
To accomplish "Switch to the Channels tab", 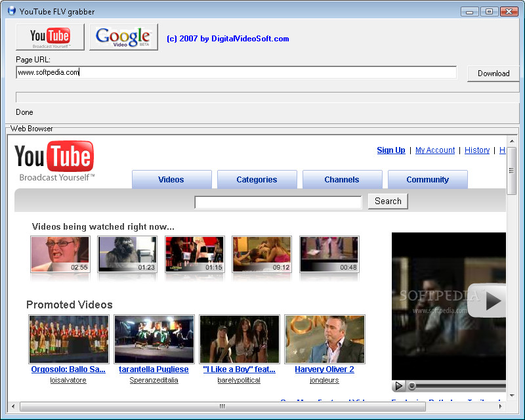I will [342, 180].
